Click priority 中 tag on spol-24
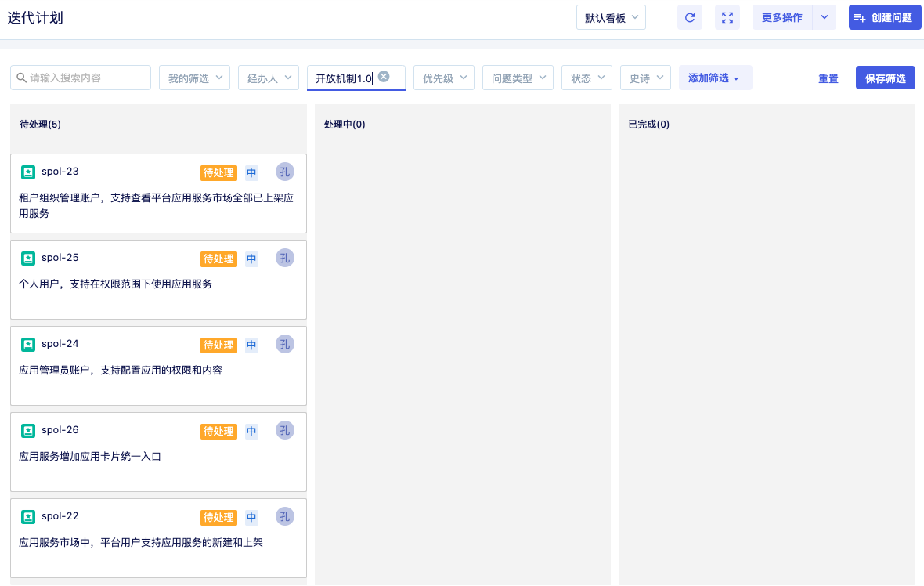The height and width of the screenshot is (586, 924). point(251,345)
